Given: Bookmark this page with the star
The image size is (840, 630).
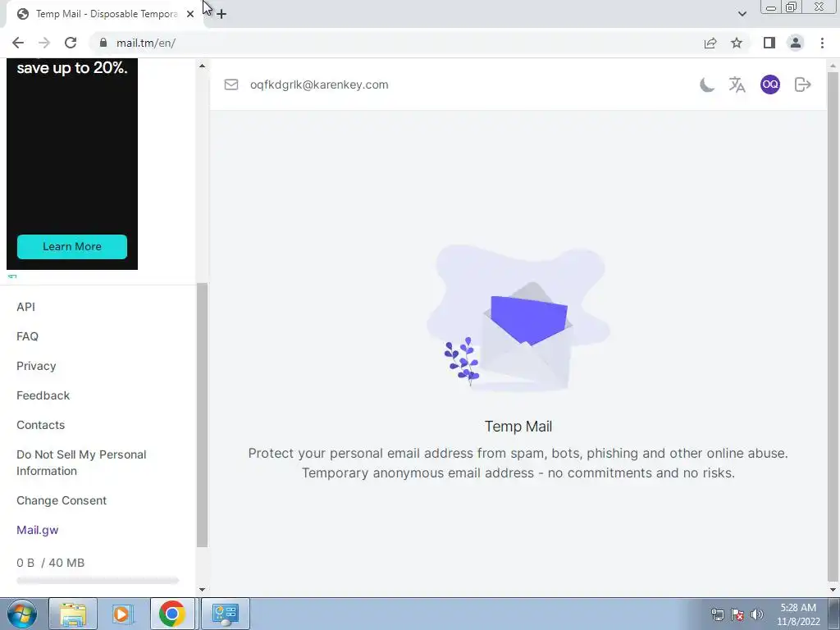Looking at the screenshot, I should [737, 43].
